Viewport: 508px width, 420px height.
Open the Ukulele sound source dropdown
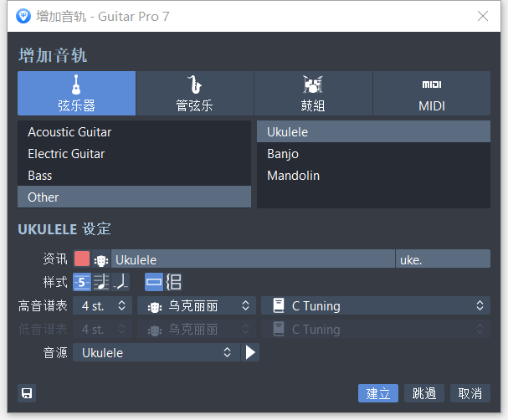click(x=156, y=352)
